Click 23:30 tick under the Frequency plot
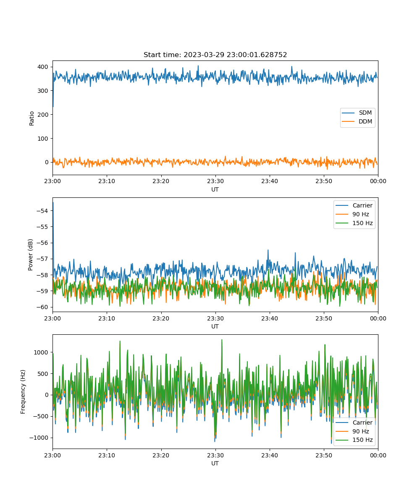420x504 pixels. pos(215,455)
